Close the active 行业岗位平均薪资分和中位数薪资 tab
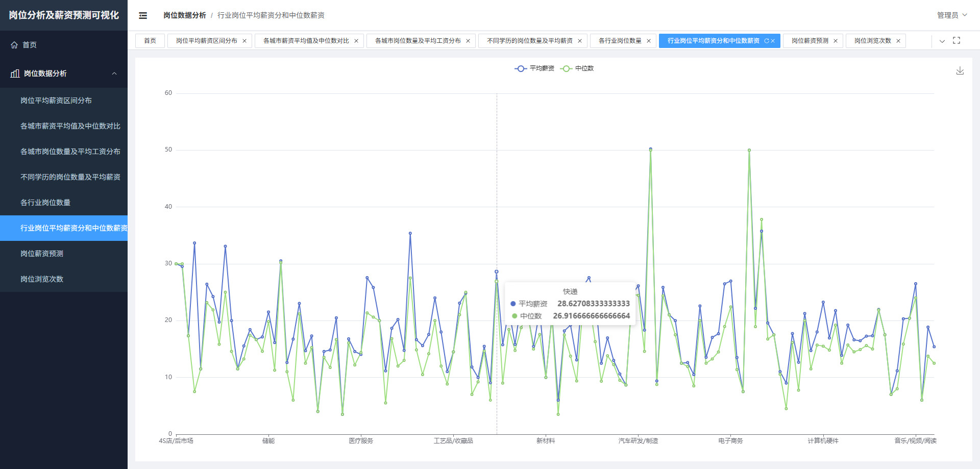Viewport: 980px width, 469px height. pyautogui.click(x=773, y=41)
